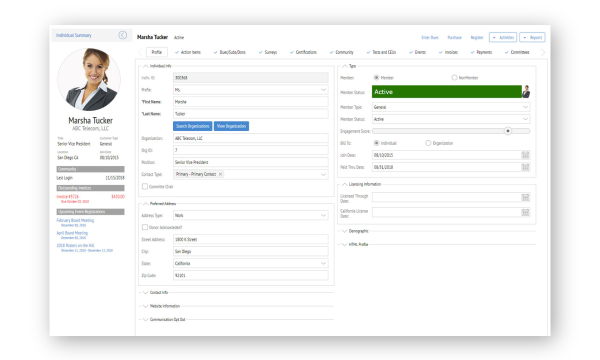Click into the Street Address field
This screenshot has width=600, height=360.
coord(251,239)
